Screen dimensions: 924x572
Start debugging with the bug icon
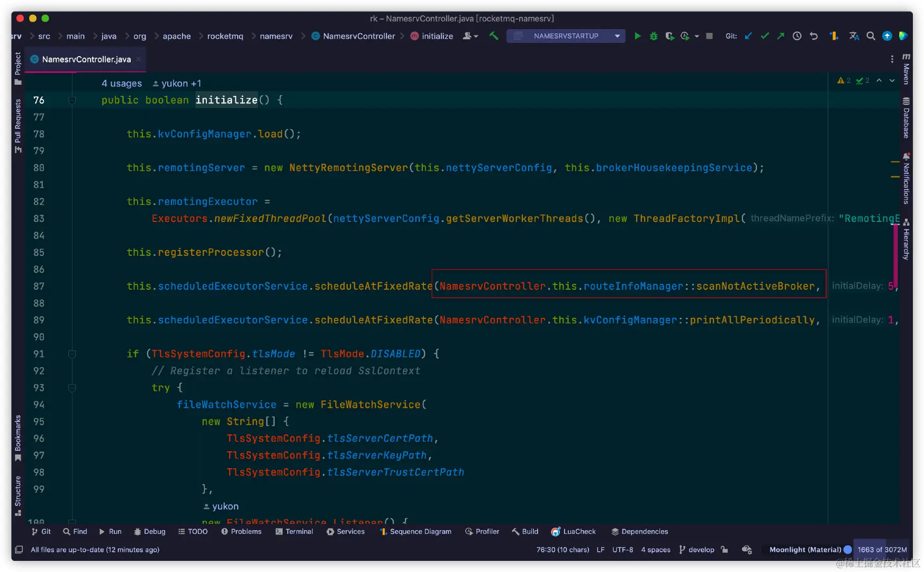tap(654, 36)
